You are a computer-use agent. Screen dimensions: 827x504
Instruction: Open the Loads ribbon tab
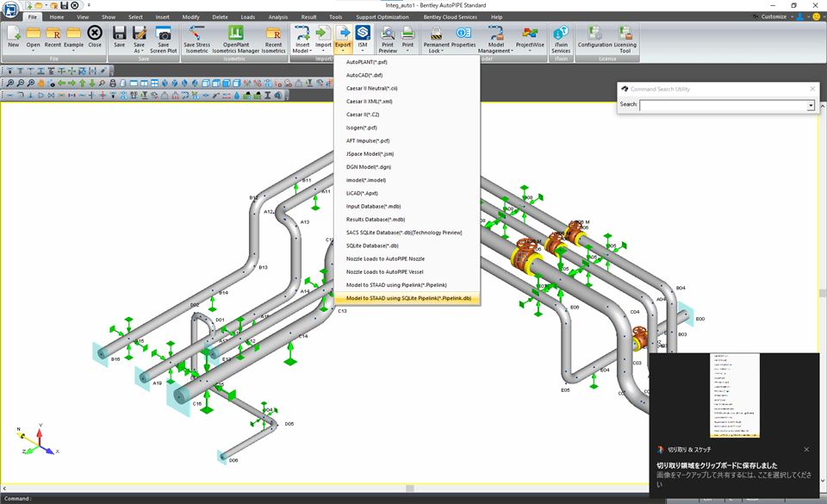pos(247,17)
